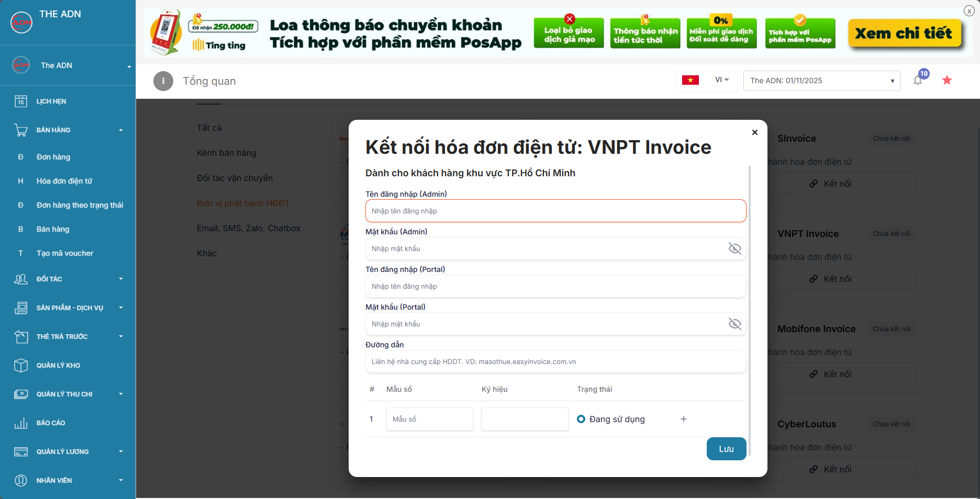Click the Quản lý thu chi money icon
980x499 pixels.
pos(21,394)
